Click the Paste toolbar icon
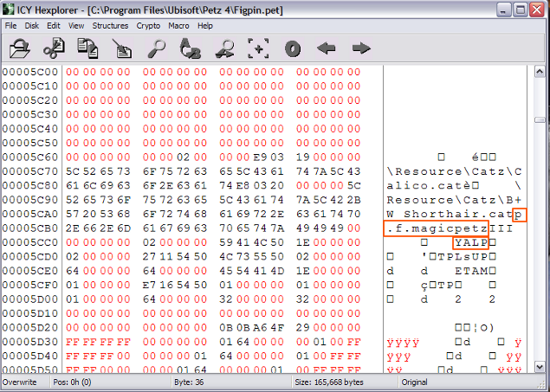 click(x=122, y=48)
